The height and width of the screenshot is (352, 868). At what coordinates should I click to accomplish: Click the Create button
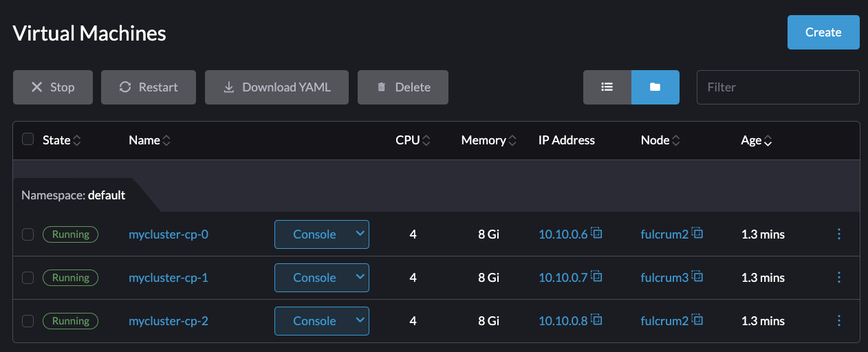coord(823,32)
